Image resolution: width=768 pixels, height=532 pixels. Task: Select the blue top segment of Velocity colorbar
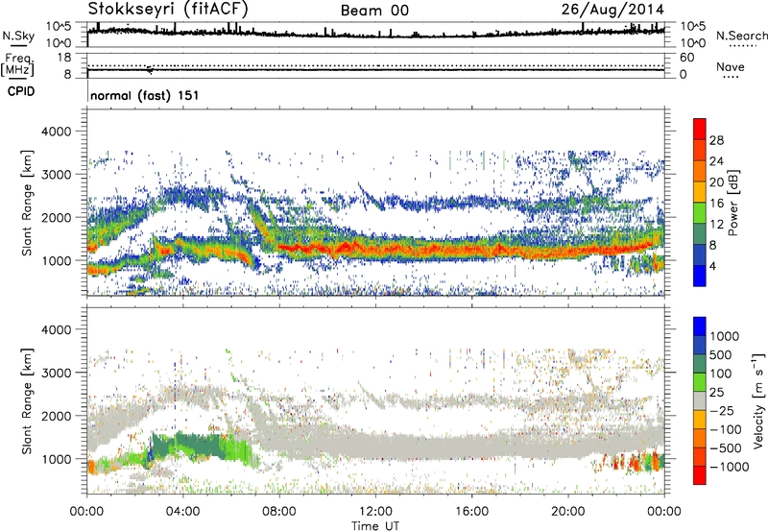pyautogui.click(x=700, y=326)
